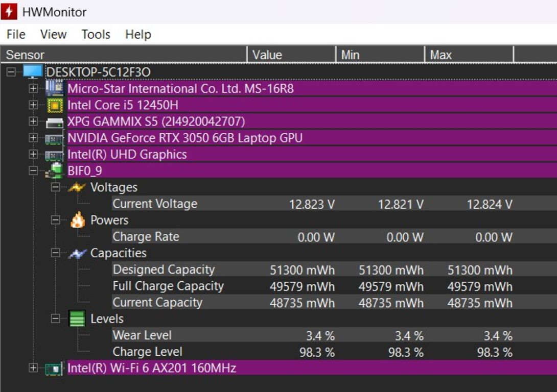557x392 pixels.
Task: Click the DESKTOP-5C12F3O computer monitor icon
Action: click(x=33, y=71)
